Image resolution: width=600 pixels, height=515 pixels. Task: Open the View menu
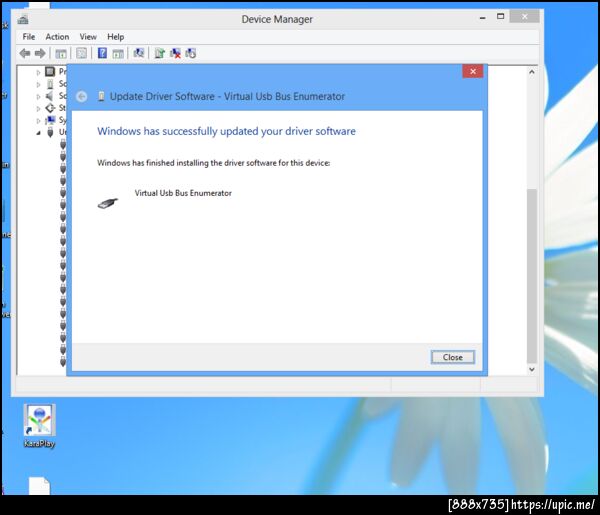point(88,37)
